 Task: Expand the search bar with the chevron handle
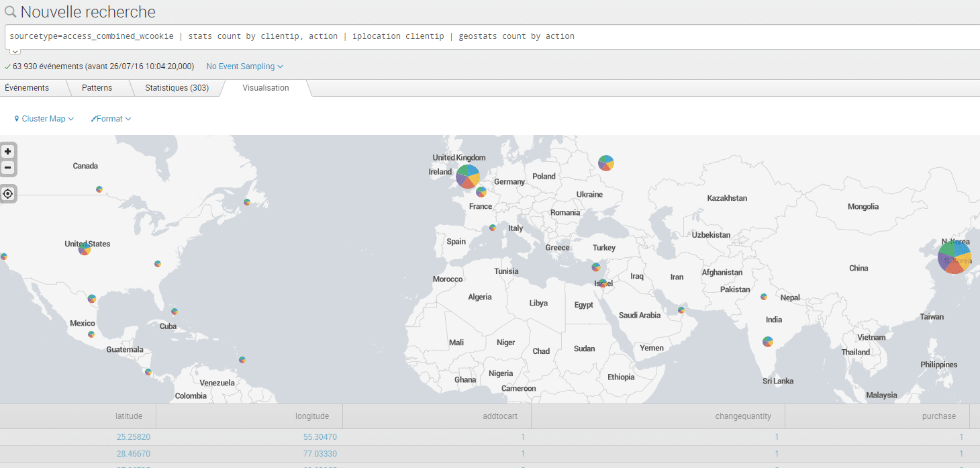coord(15,51)
